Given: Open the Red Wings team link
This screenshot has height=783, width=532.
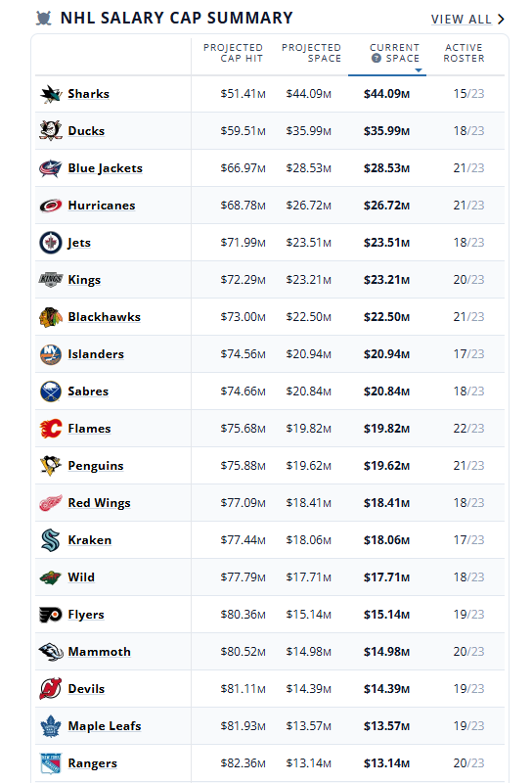Looking at the screenshot, I should coord(100,503).
